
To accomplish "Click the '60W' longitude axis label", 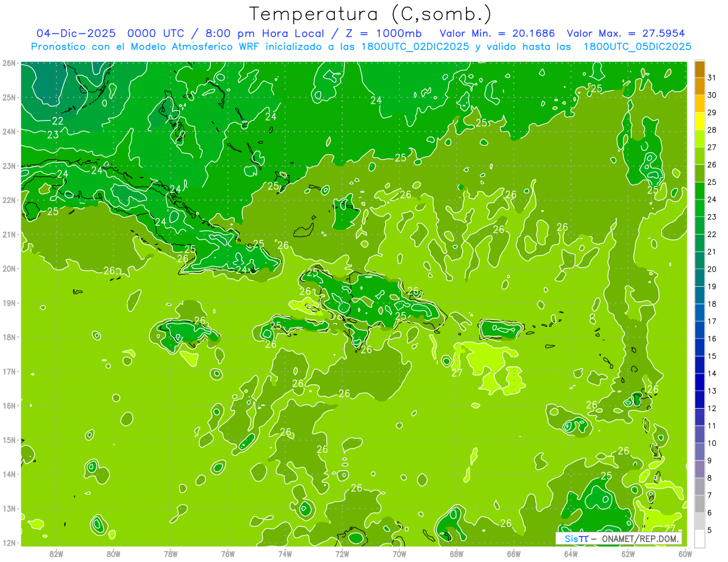I will tap(685, 554).
